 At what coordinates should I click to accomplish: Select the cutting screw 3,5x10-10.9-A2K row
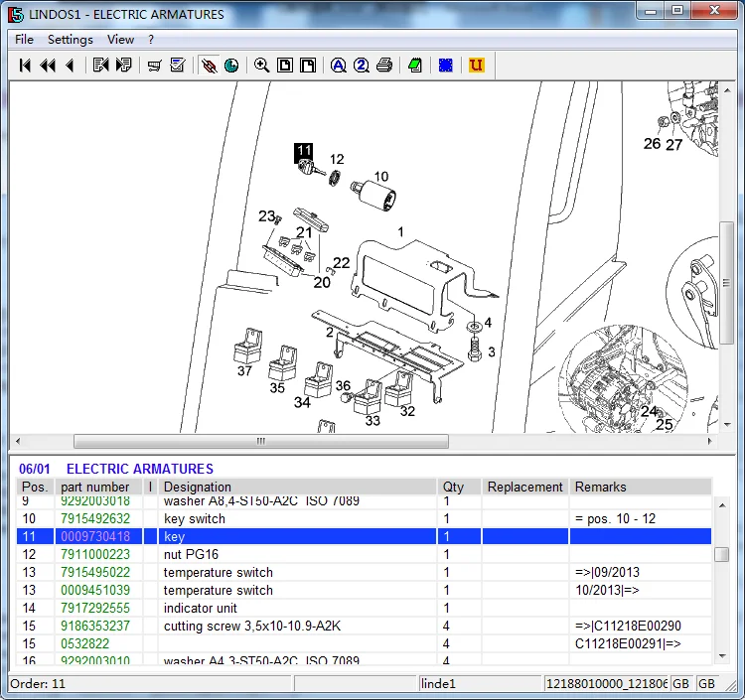tap(364, 626)
